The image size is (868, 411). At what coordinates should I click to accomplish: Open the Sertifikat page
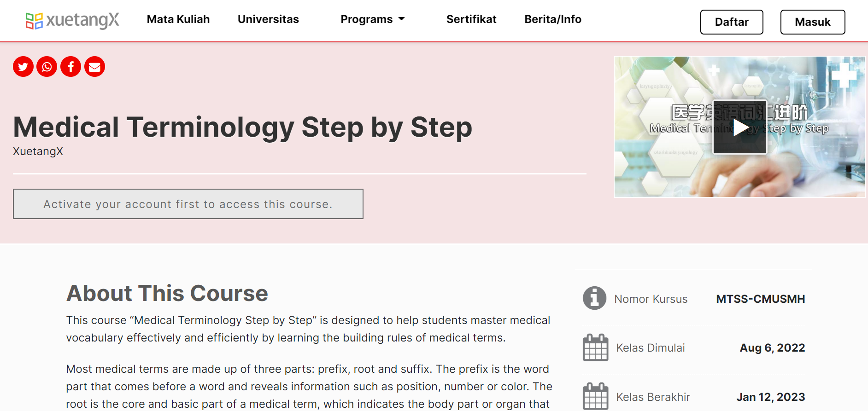point(471,19)
